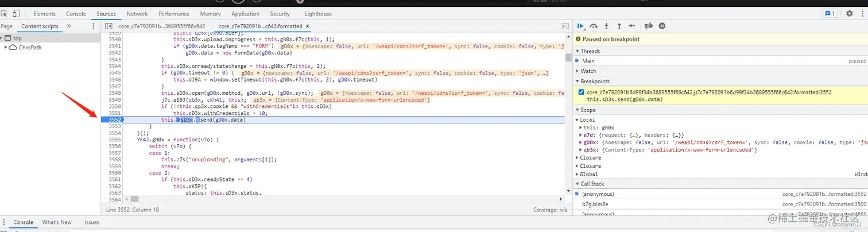Open the What's New drawer tab
This screenshot has height=232, width=868.
[57, 222]
